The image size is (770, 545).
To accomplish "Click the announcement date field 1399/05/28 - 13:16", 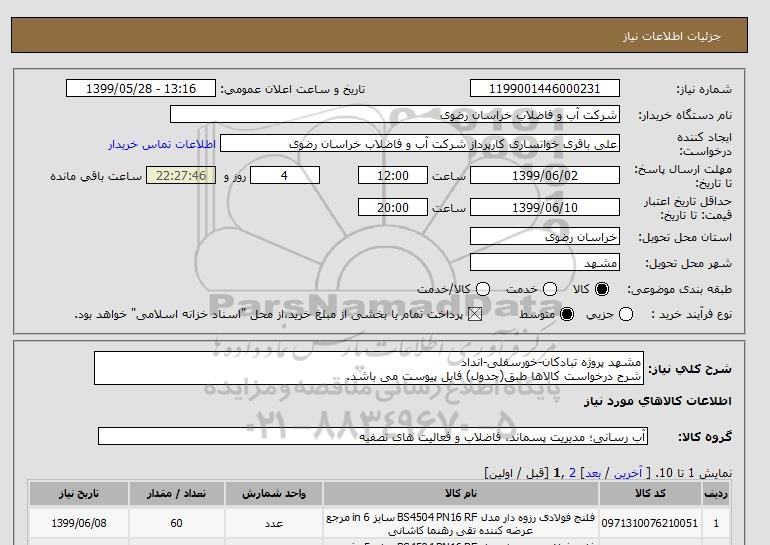I will click(141, 88).
